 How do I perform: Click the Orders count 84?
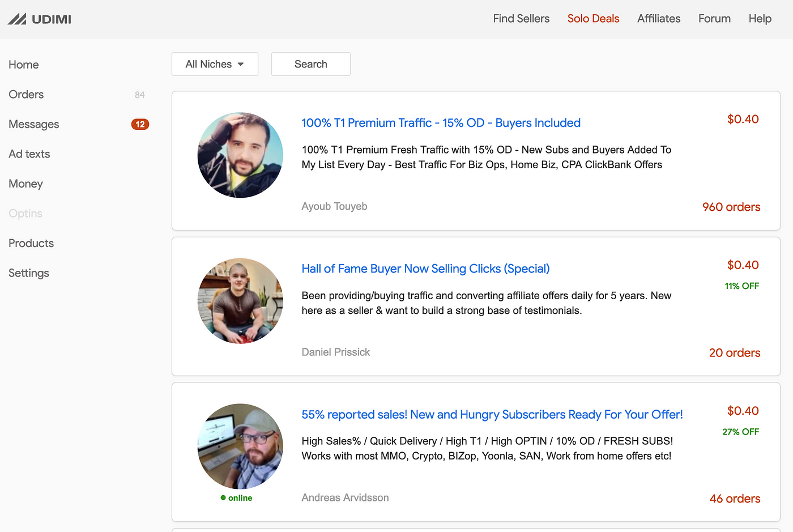[140, 95]
